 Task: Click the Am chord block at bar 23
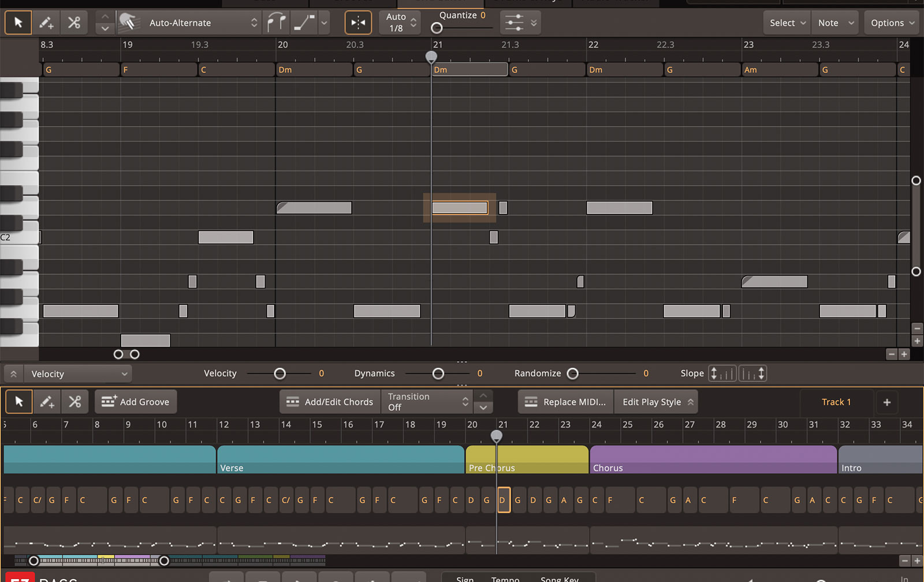[780, 69]
